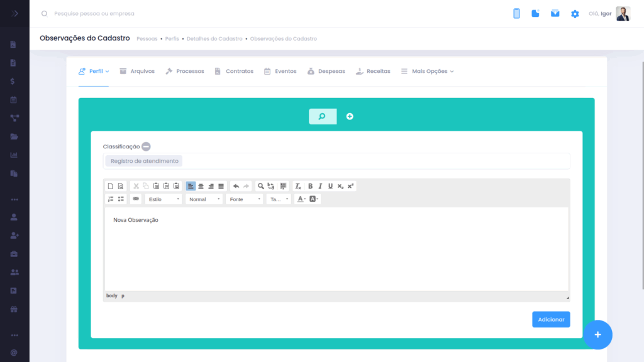Image resolution: width=644 pixels, height=362 pixels.
Task: Toggle bold formatting
Action: (x=311, y=186)
